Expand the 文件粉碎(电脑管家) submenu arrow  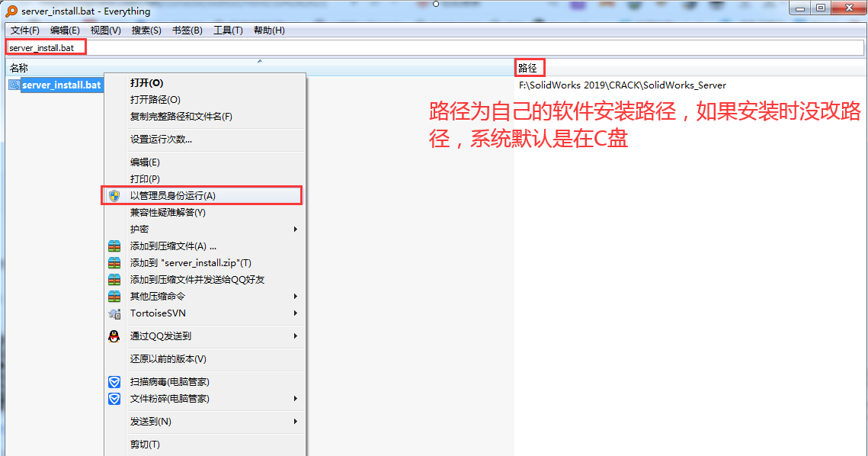pos(296,398)
